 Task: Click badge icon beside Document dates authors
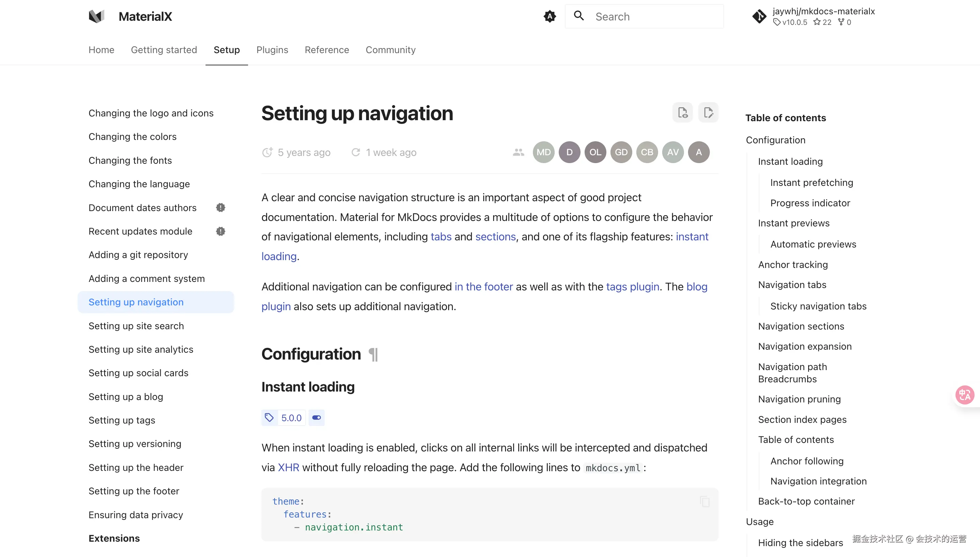(x=220, y=208)
